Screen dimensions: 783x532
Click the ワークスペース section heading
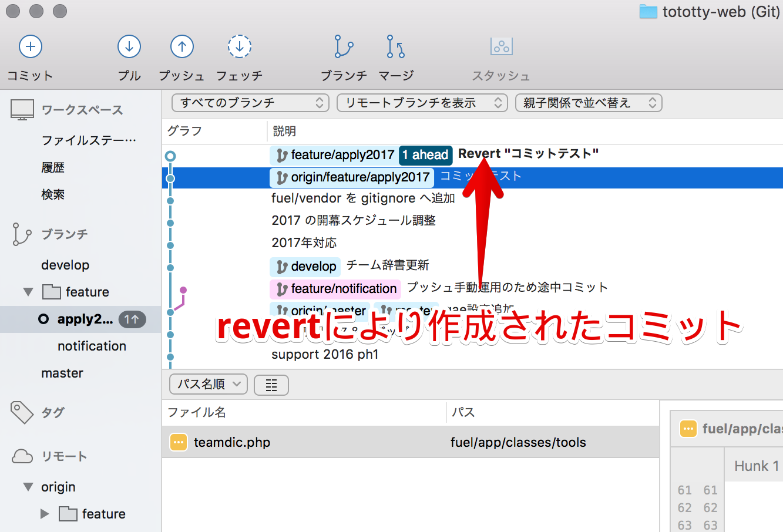click(x=82, y=110)
